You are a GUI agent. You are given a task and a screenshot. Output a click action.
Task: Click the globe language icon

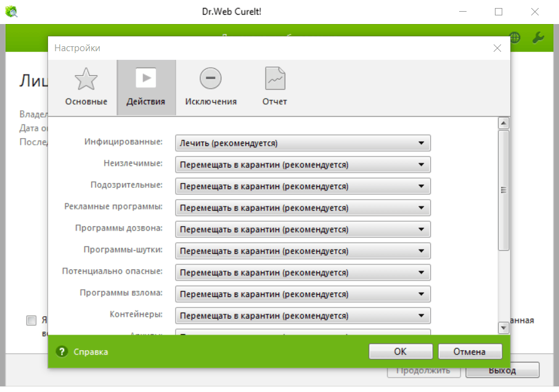515,38
